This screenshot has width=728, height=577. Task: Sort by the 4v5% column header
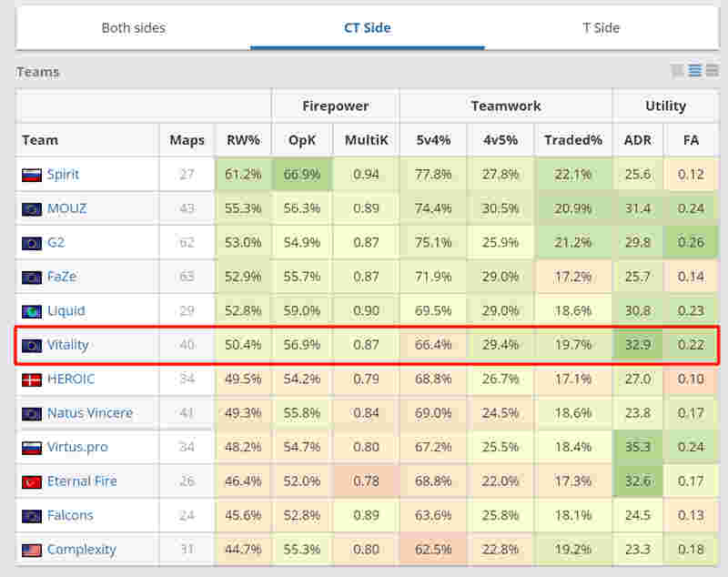(x=500, y=140)
